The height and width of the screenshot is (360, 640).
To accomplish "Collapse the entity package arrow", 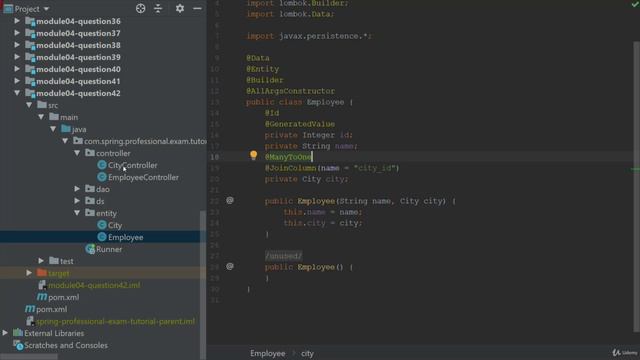I will (77, 213).
